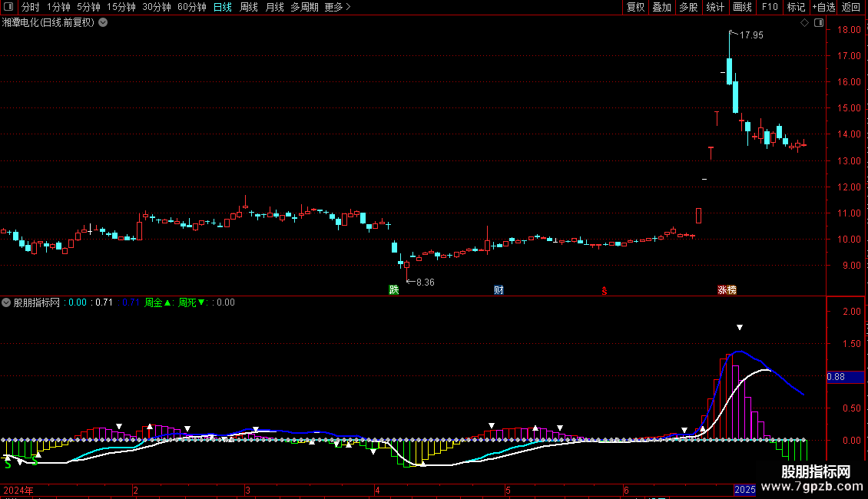Viewport: 868px width, 499px height.
Task: Select the 15分钟 period
Action: pos(121,7)
